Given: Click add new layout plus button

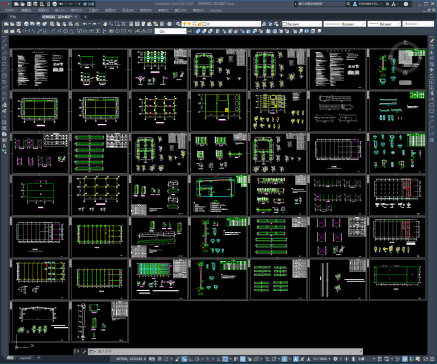Looking at the screenshot, I should click(x=38, y=358).
